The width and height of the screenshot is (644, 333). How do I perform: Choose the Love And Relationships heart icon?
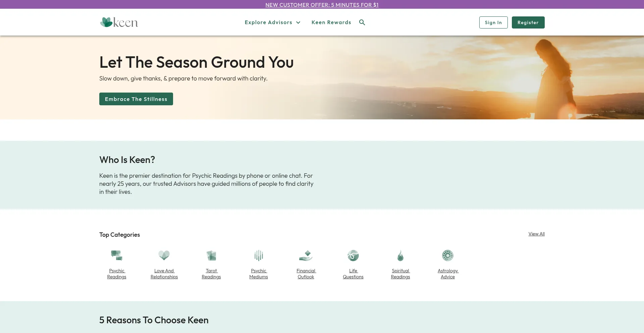[164, 256]
